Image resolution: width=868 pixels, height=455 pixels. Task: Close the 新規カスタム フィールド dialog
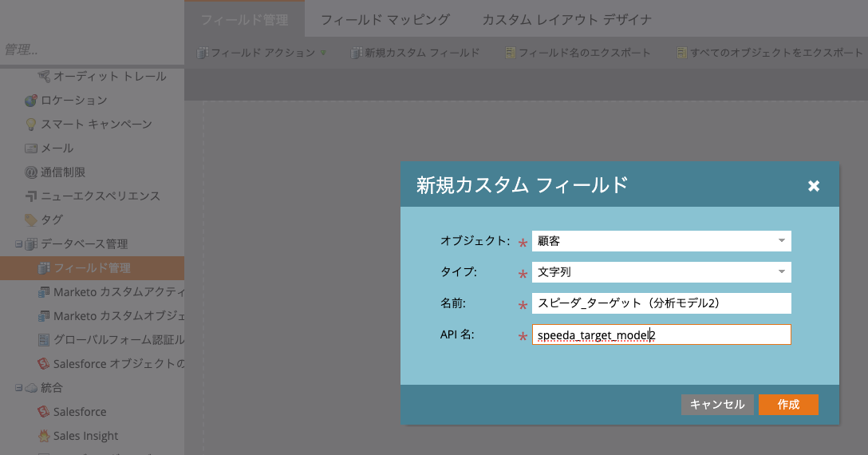[x=813, y=186]
